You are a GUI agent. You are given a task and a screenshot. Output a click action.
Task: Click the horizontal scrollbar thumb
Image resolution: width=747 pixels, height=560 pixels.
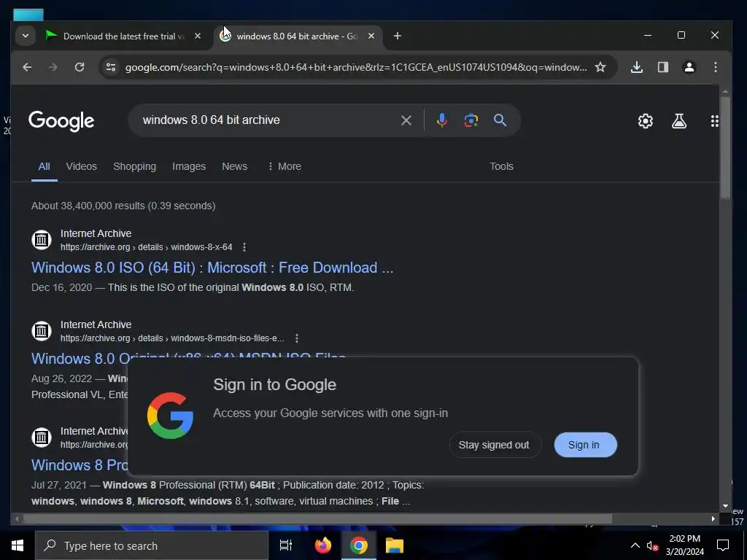[317, 518]
